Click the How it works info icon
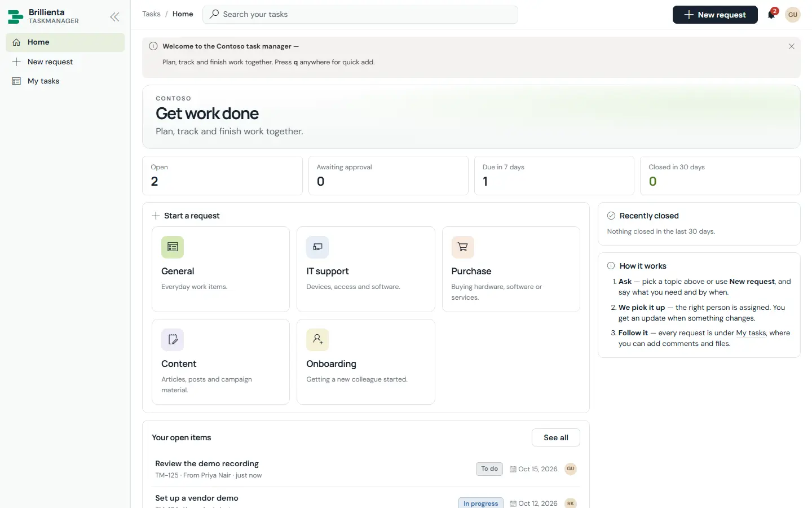The height and width of the screenshot is (508, 812). point(611,266)
